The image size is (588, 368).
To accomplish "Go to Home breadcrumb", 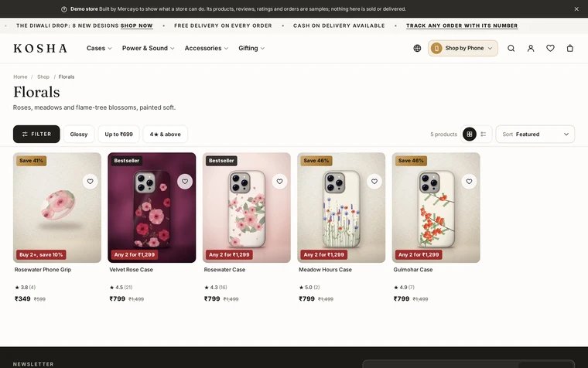I will tap(20, 77).
